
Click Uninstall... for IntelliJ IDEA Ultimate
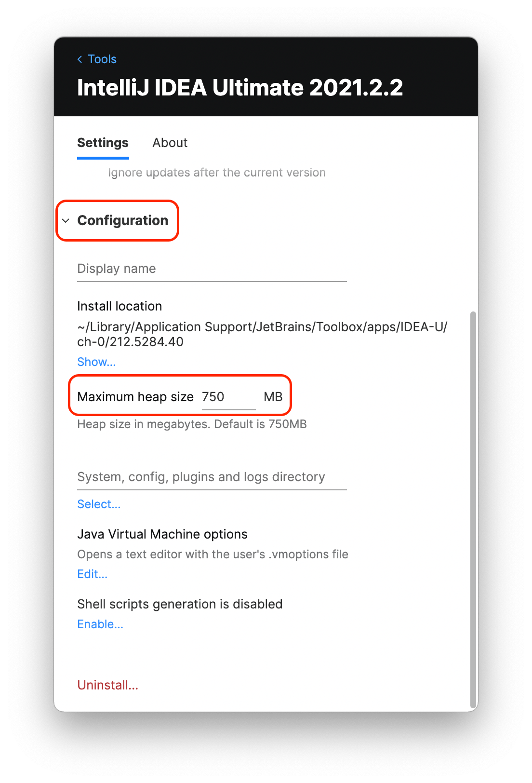pyautogui.click(x=107, y=685)
